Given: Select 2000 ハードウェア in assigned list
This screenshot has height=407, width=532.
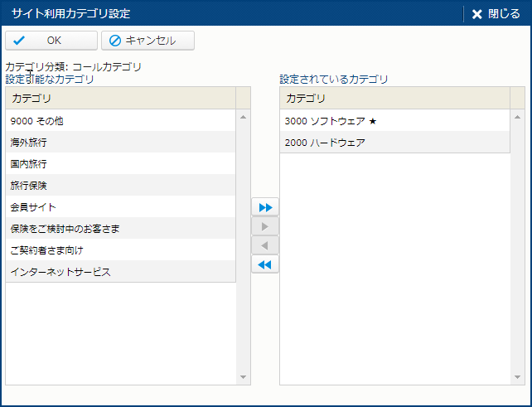Looking at the screenshot, I should pyautogui.click(x=394, y=143).
